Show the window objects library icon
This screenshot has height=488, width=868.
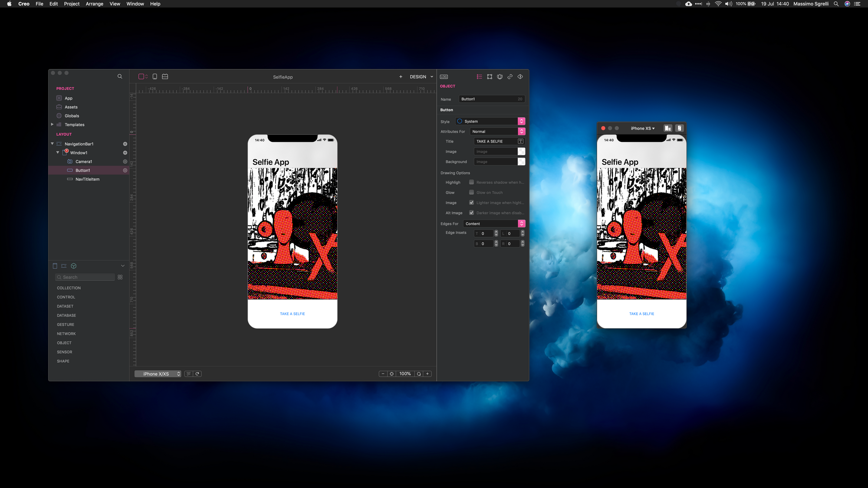click(55, 266)
